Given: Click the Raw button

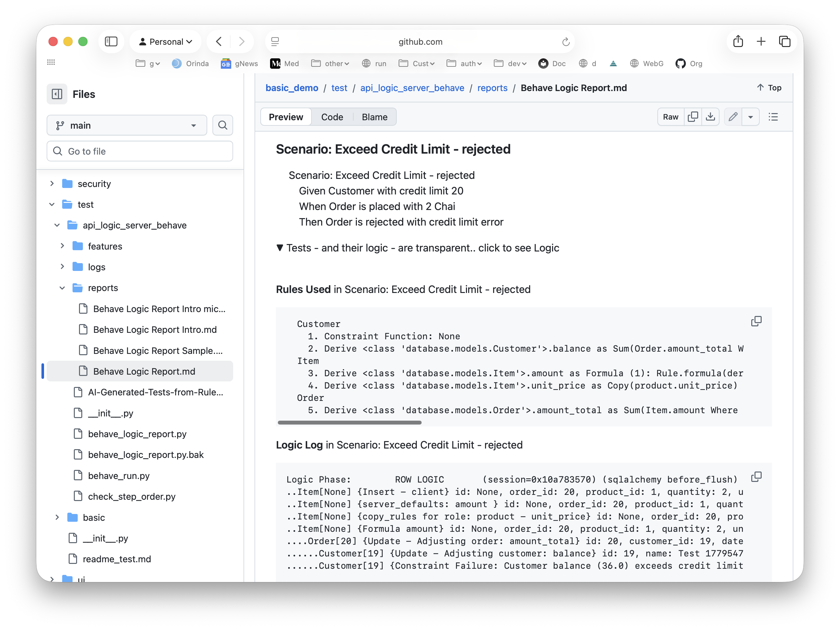Looking at the screenshot, I should tap(670, 117).
